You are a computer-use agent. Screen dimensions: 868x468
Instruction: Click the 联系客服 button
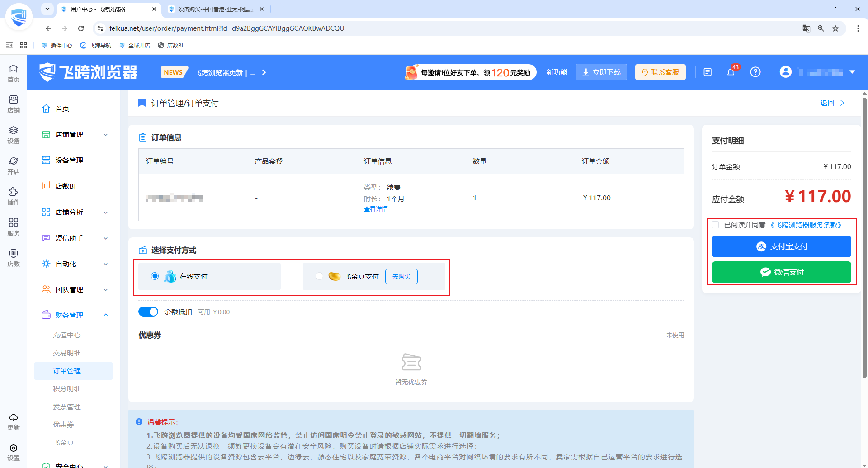pos(660,72)
